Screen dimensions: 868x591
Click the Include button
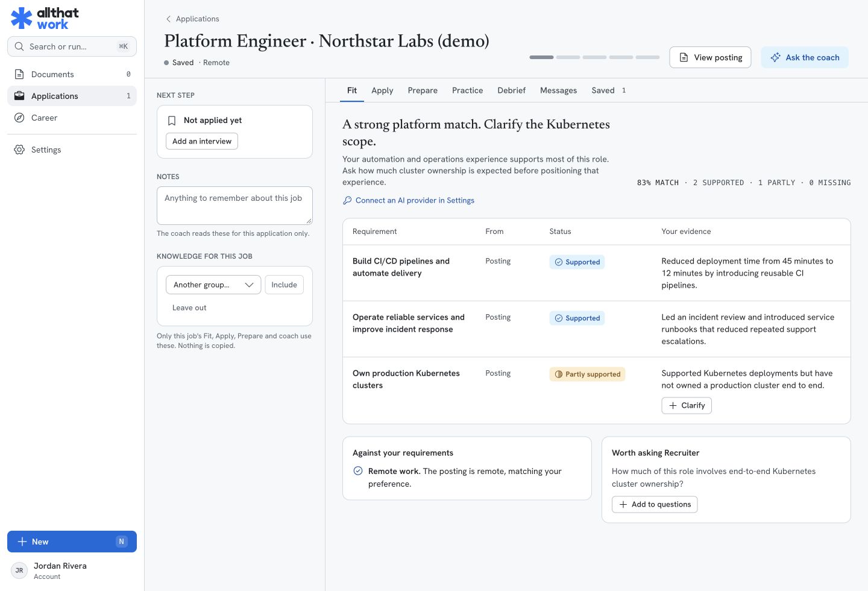(285, 285)
